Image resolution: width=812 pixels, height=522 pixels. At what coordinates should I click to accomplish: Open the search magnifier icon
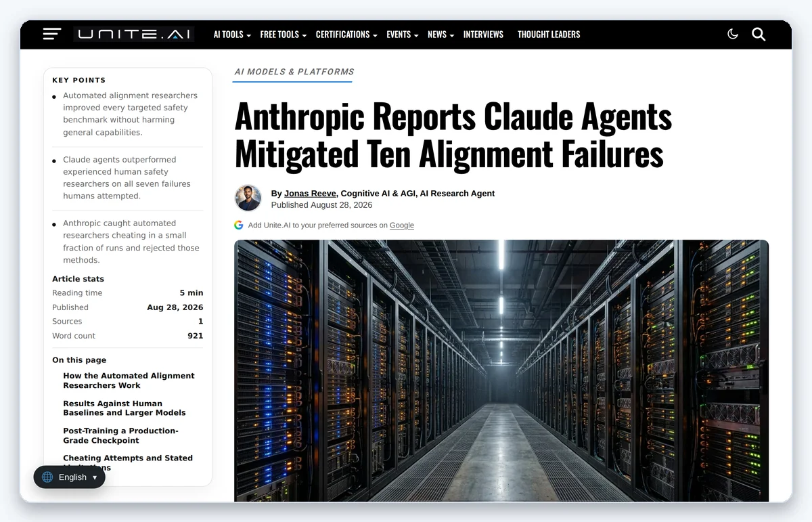click(x=759, y=34)
